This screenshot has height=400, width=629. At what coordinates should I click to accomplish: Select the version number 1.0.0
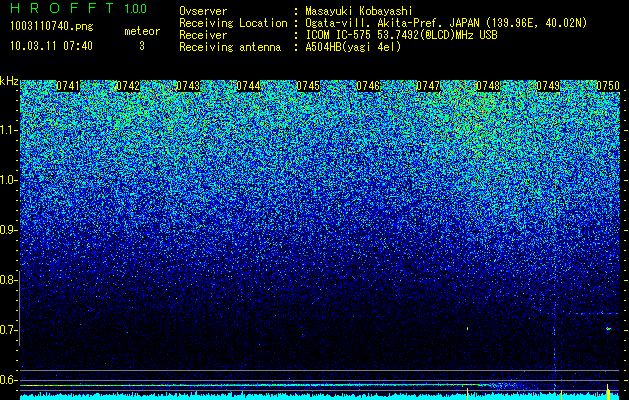click(x=135, y=8)
